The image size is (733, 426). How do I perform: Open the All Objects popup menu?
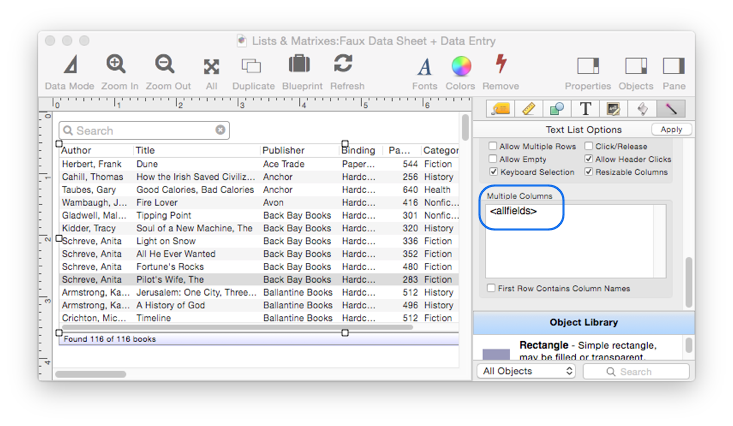click(526, 371)
